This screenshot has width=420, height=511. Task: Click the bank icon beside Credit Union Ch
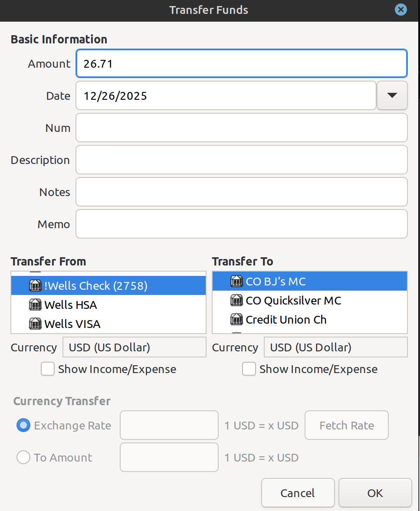point(236,320)
